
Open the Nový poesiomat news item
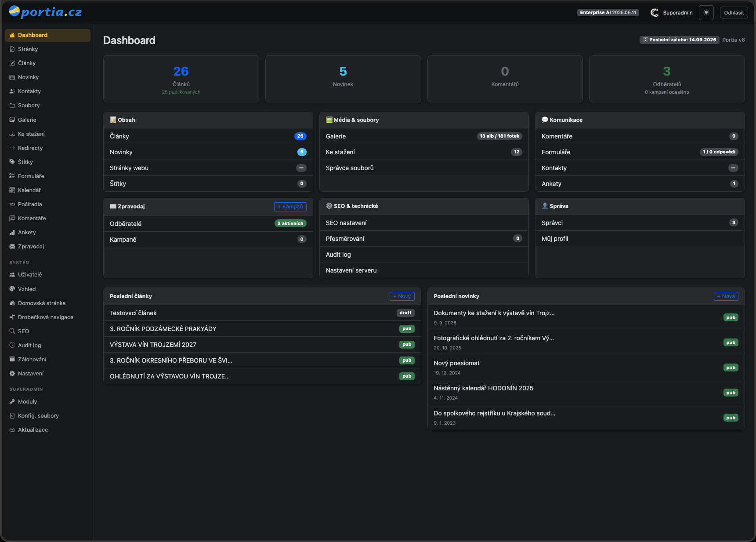pos(586,367)
